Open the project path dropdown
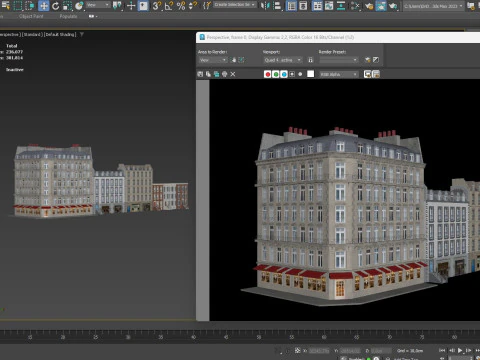Image resolution: width=480 pixels, height=360 pixels. pyautogui.click(x=434, y=6)
